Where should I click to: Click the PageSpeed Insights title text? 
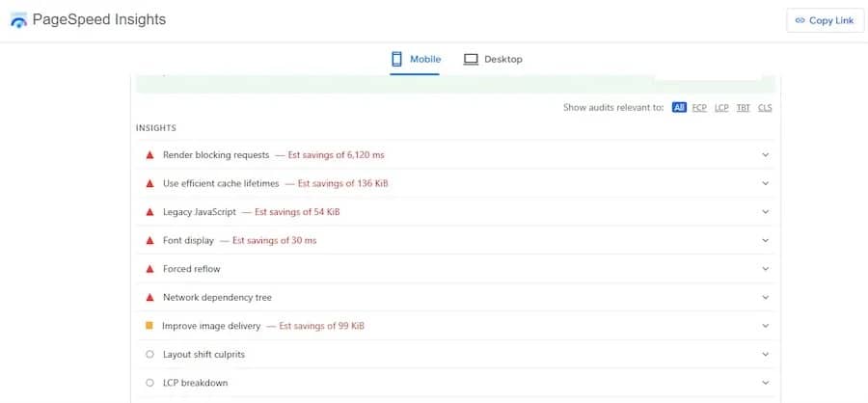(99, 20)
